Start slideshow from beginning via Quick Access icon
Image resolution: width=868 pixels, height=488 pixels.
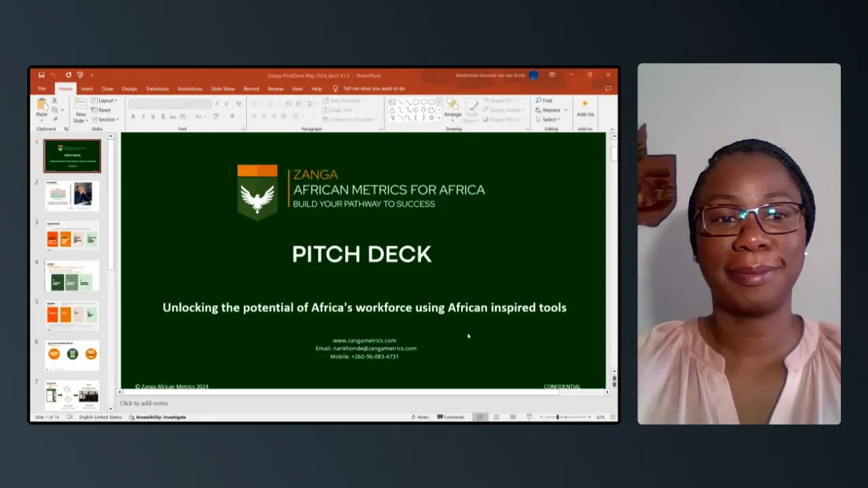pos(80,75)
